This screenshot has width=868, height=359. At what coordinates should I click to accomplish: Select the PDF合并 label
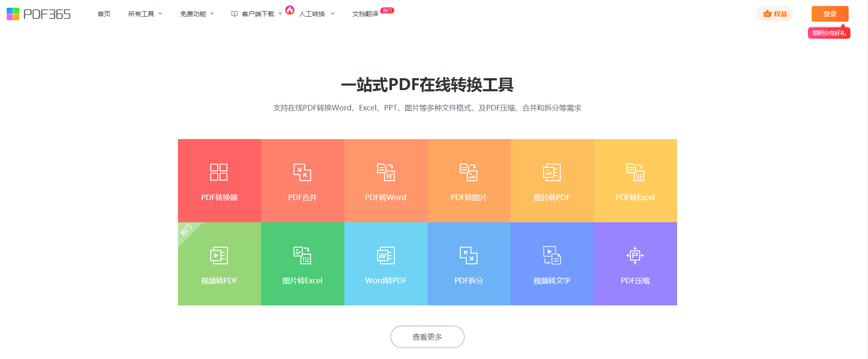[x=302, y=197]
